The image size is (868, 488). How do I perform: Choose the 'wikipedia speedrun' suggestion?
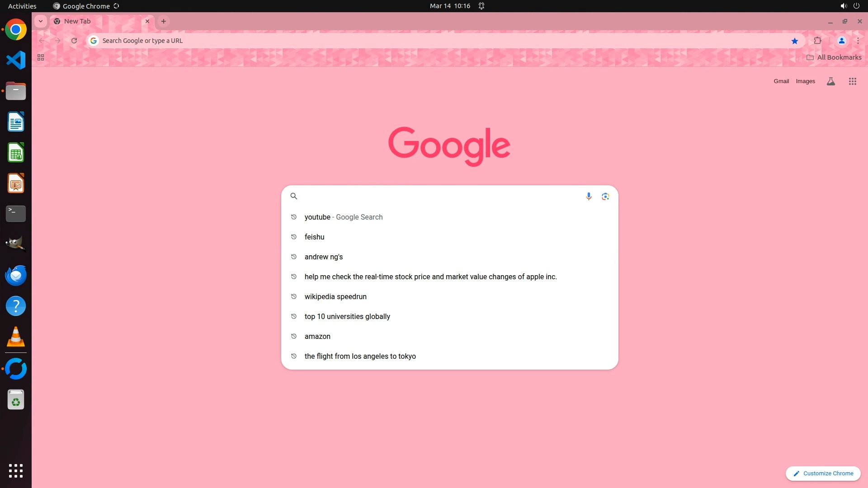click(x=335, y=296)
